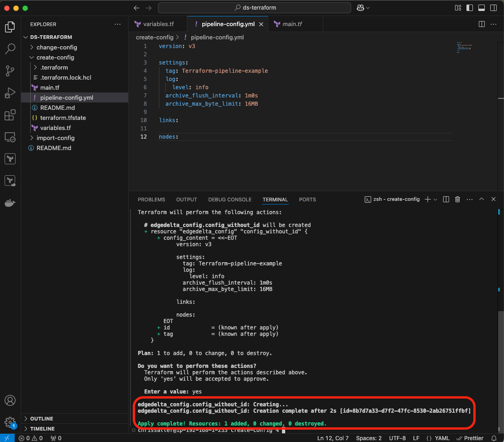The width and height of the screenshot is (504, 442).
Task: Switch to the main.tf editor tab
Action: [292, 24]
